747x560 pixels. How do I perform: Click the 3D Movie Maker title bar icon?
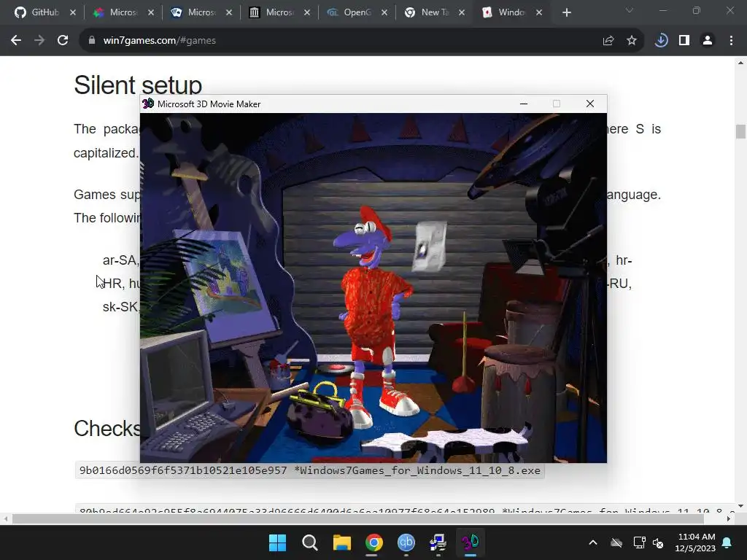[x=148, y=104]
